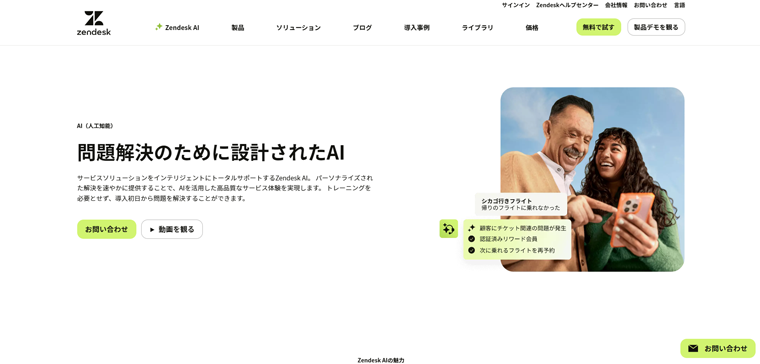Click checkmark icon next to 認証済みリワード会員
The height and width of the screenshot is (364, 760).
(x=472, y=239)
